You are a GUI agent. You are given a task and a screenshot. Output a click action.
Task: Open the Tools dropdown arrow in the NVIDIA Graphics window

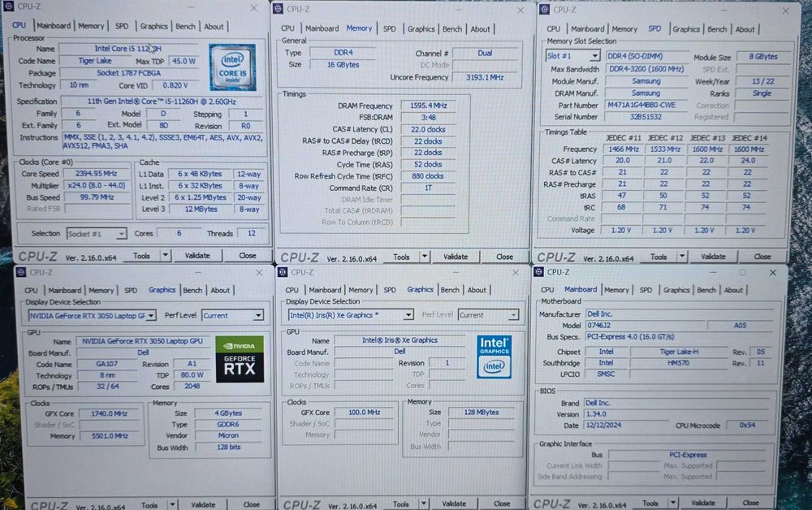click(172, 504)
